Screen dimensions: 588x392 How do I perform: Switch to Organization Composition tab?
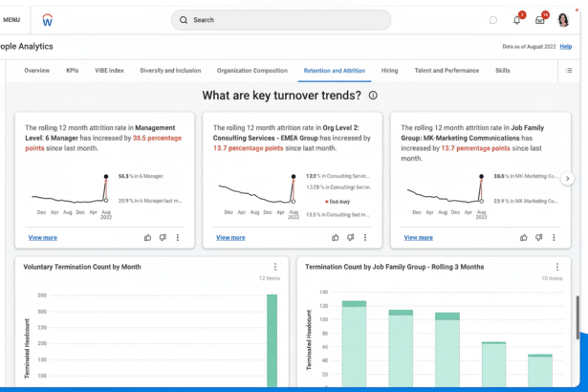pyautogui.click(x=252, y=71)
